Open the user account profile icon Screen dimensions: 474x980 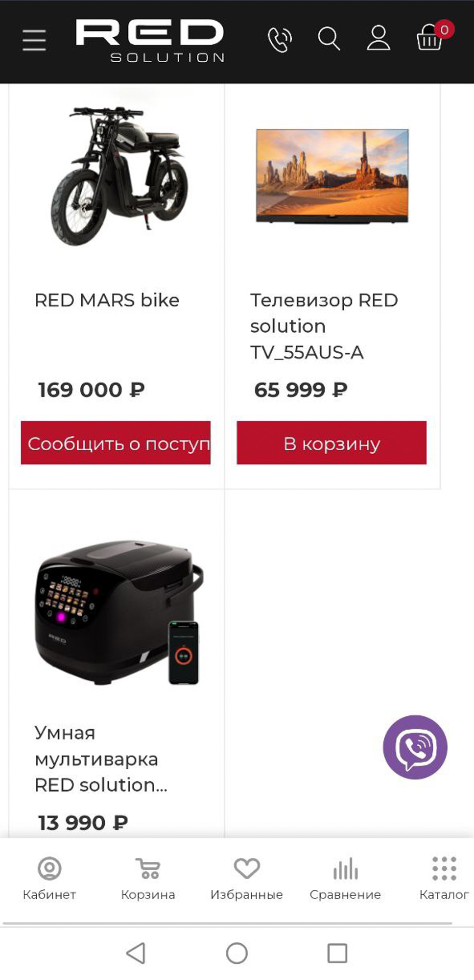(379, 38)
